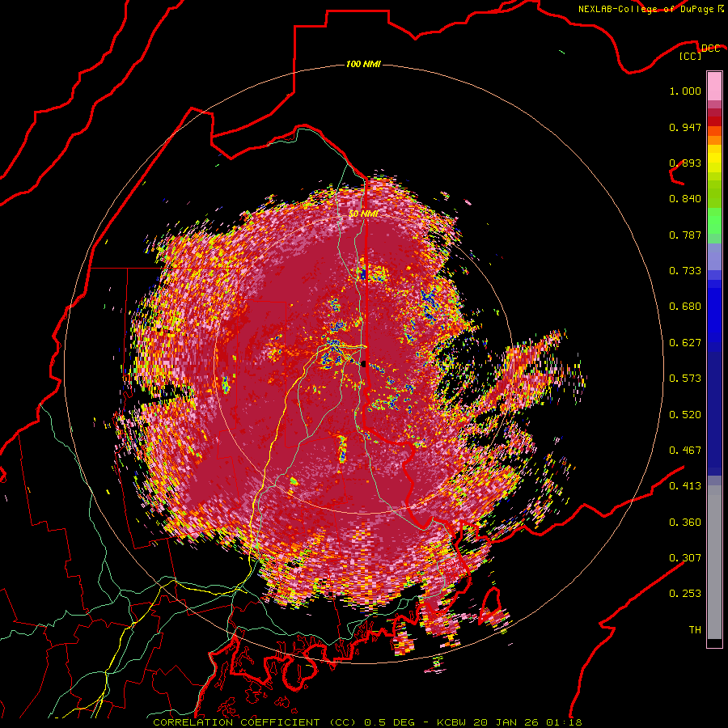The image size is (728, 728).
Task: Click the Correlation Coefficient caption at bottom
Action: pyautogui.click(x=367, y=722)
